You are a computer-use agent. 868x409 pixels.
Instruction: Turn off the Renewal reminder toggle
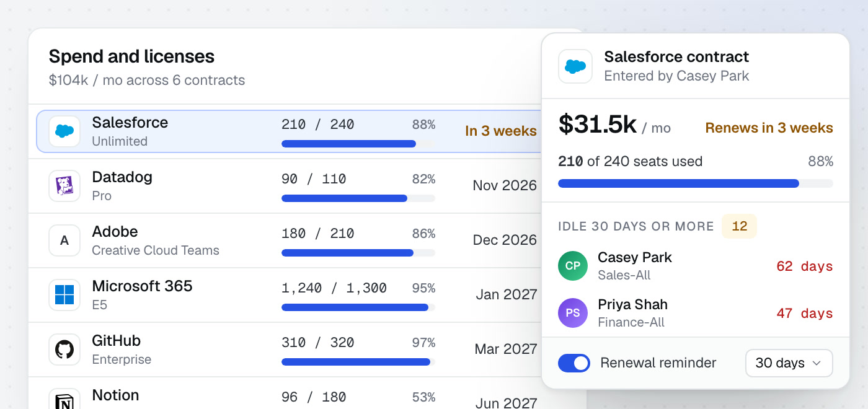[574, 363]
